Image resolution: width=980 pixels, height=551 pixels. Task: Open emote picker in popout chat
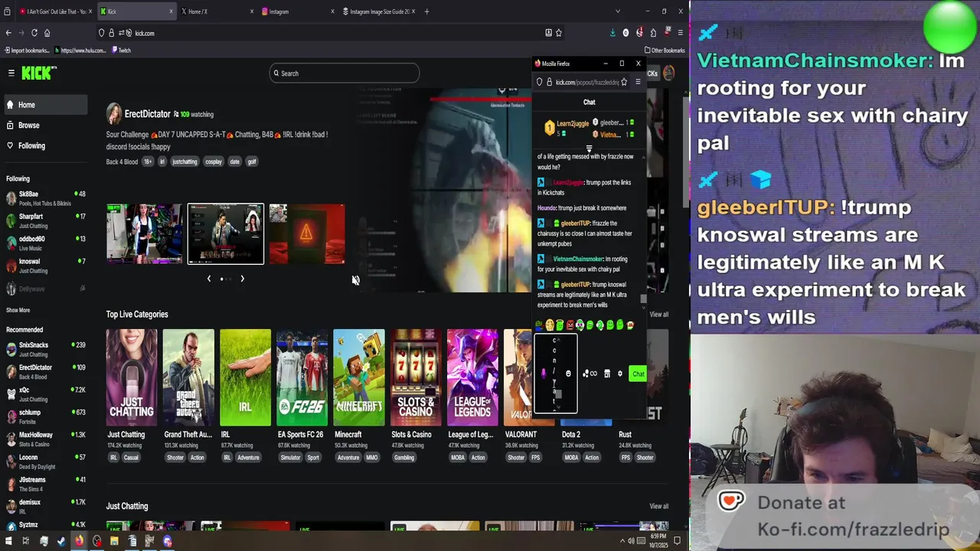pos(568,373)
